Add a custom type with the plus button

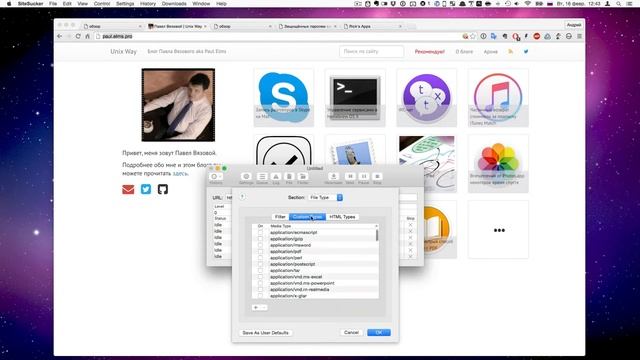coord(256,307)
